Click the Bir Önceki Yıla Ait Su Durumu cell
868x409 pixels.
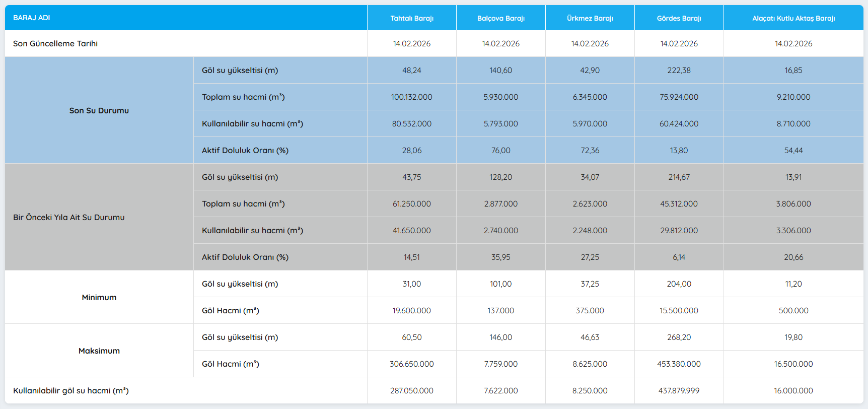(x=69, y=217)
